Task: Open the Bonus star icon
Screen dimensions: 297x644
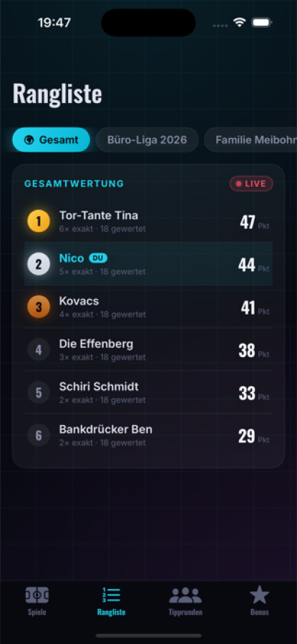Action: [260, 595]
